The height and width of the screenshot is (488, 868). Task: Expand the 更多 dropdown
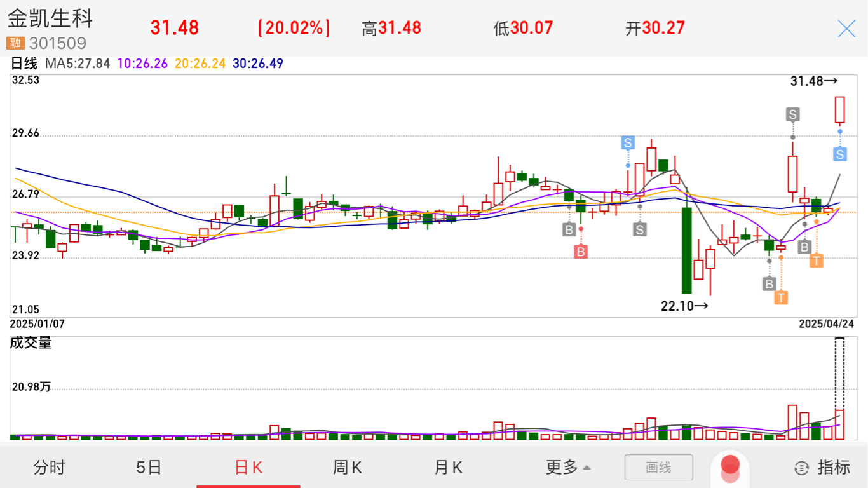(568, 468)
